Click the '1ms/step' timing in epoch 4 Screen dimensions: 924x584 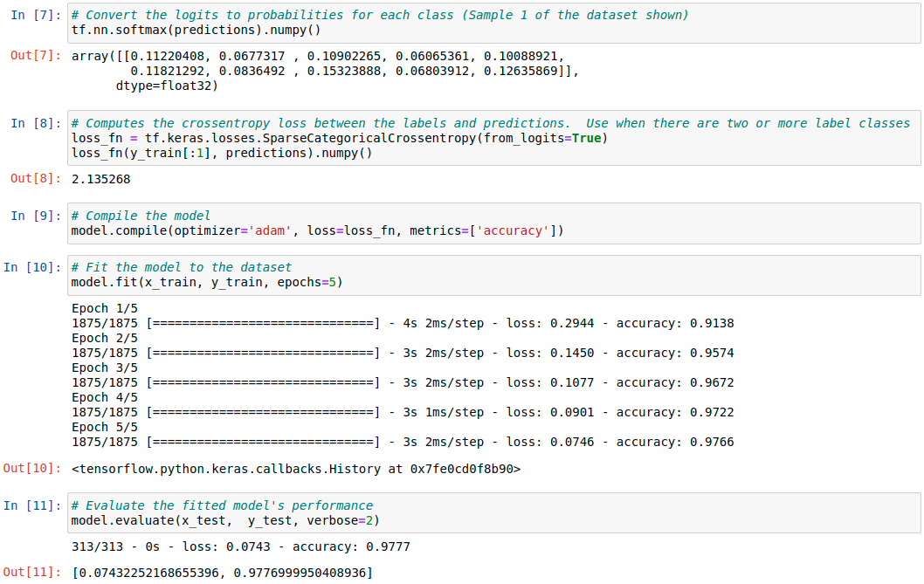454,413
